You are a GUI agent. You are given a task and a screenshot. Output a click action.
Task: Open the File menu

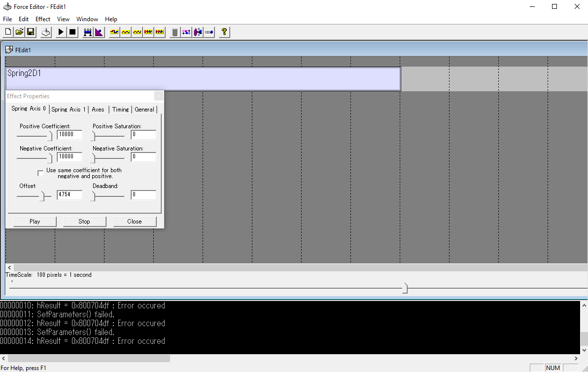click(7, 19)
